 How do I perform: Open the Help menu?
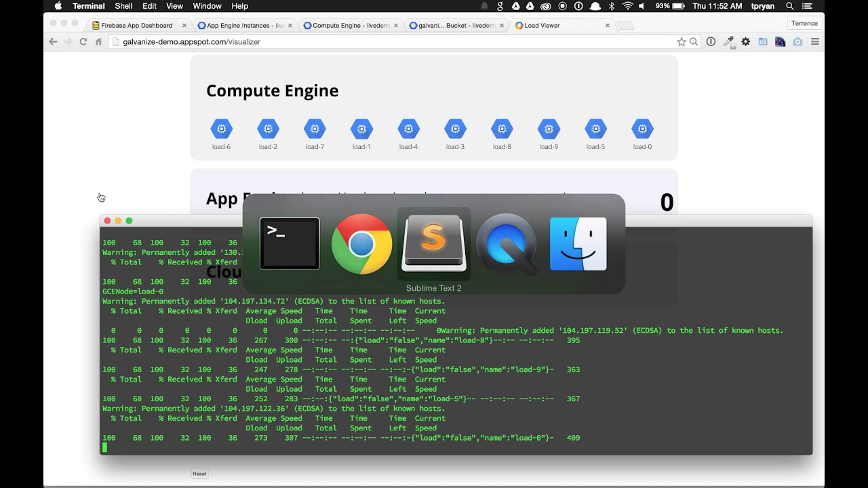(239, 6)
